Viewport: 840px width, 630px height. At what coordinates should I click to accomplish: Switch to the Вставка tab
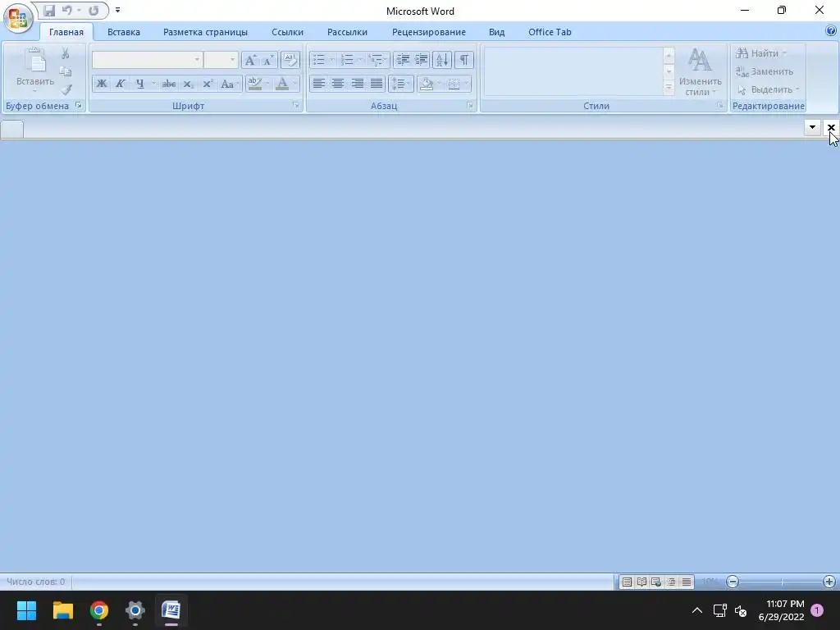(124, 32)
